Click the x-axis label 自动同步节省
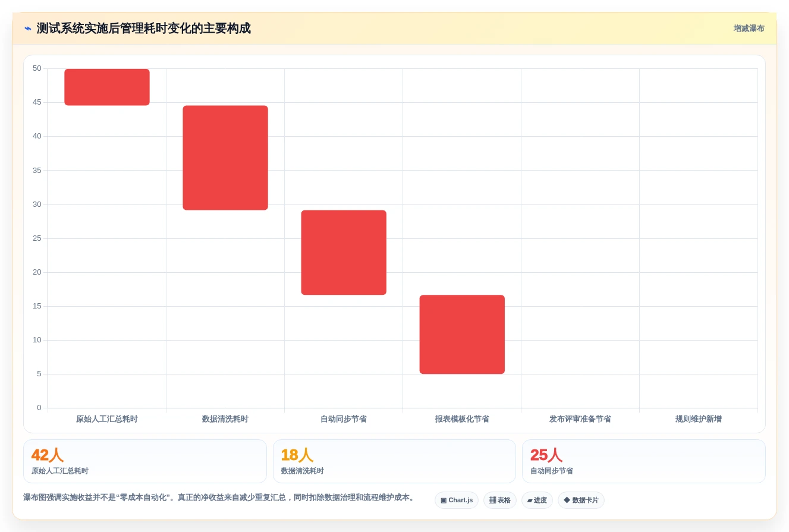This screenshot has width=789, height=532. pos(344,419)
